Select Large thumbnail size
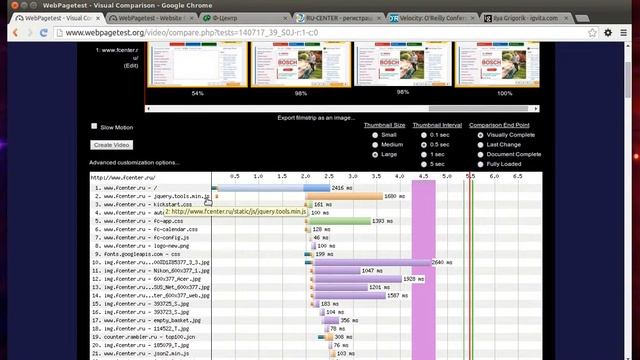Viewport: 640px width, 360px height. tap(375, 155)
